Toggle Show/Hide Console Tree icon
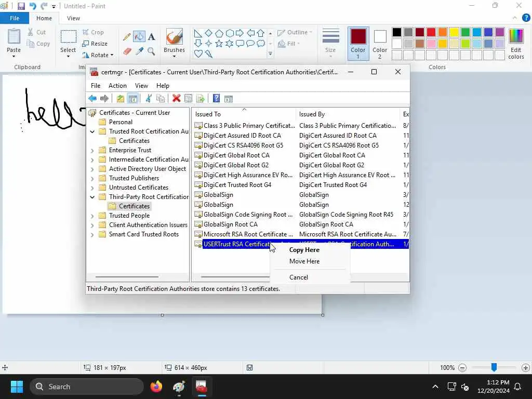This screenshot has width=532, height=399. (x=133, y=99)
